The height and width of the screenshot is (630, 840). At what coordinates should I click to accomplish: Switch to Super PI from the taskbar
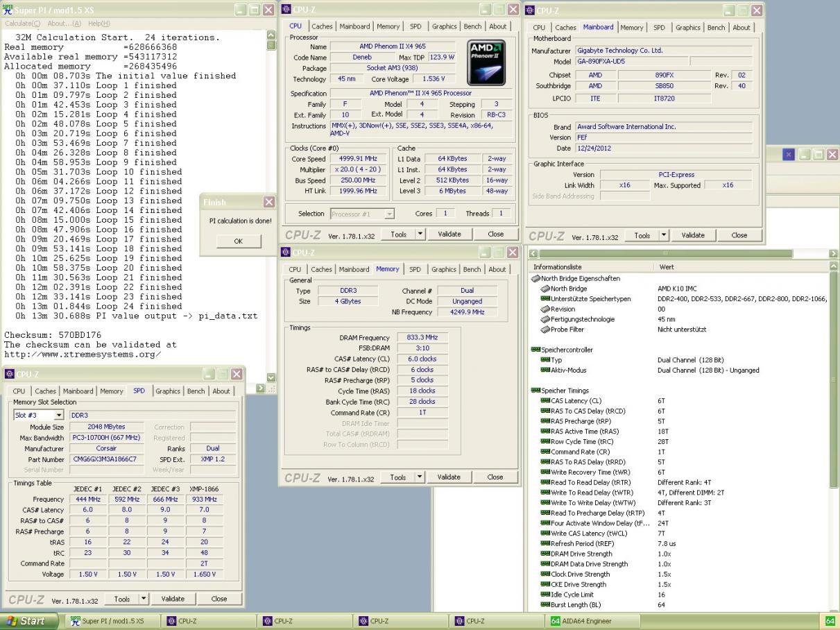click(x=112, y=621)
